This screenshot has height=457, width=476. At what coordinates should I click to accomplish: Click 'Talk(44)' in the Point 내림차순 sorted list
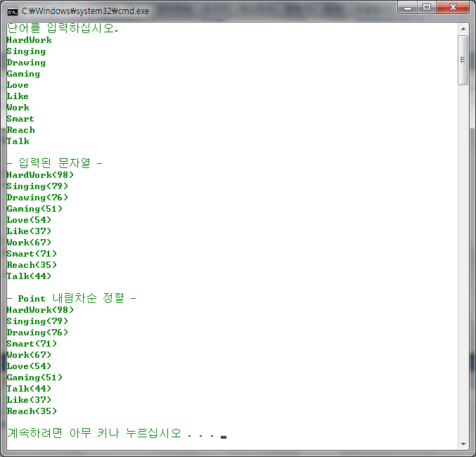click(29, 388)
